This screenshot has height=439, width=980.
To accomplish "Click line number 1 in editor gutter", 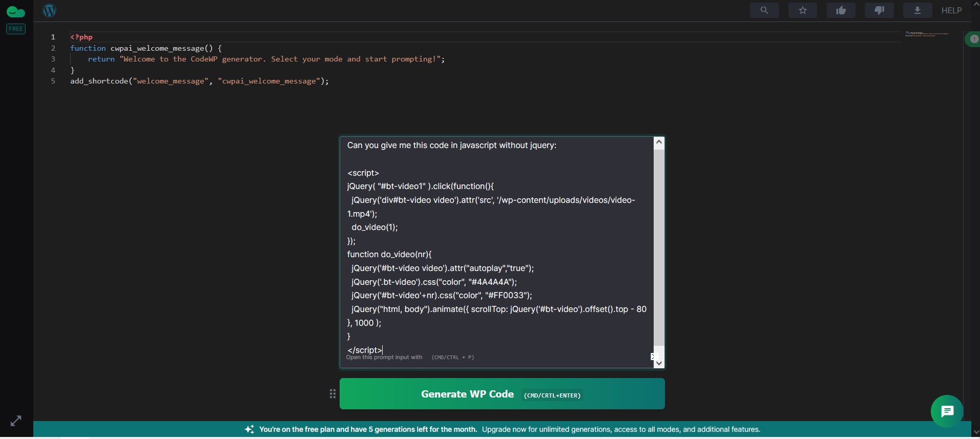I will (x=53, y=37).
